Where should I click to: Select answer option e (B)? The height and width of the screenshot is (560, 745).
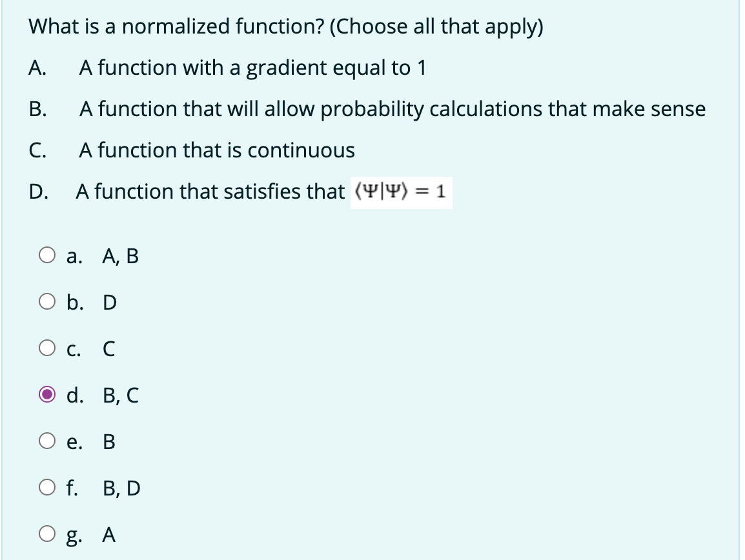point(46,441)
